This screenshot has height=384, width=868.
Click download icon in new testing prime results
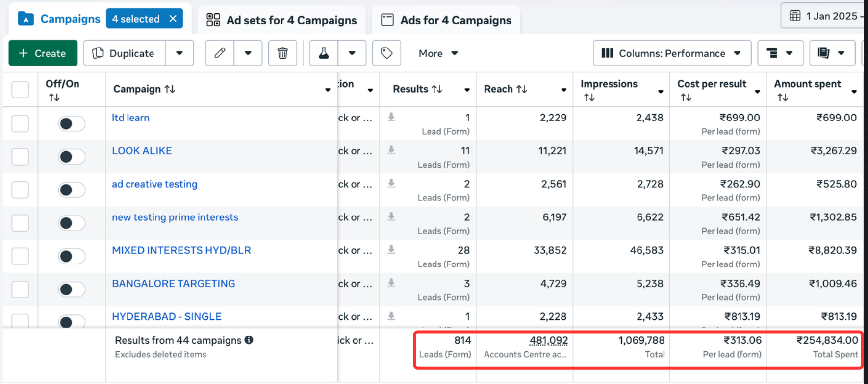[x=391, y=216]
